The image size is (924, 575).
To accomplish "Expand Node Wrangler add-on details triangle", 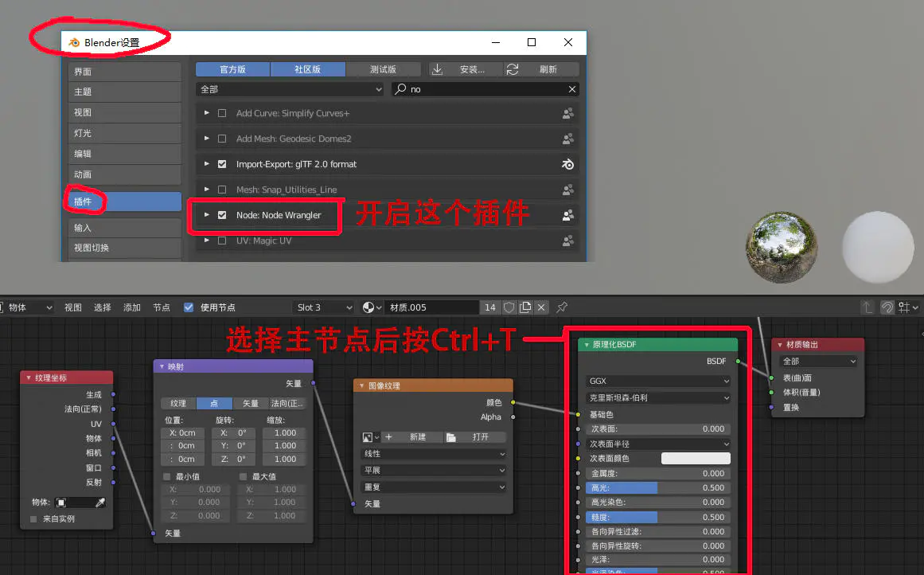I will point(206,215).
